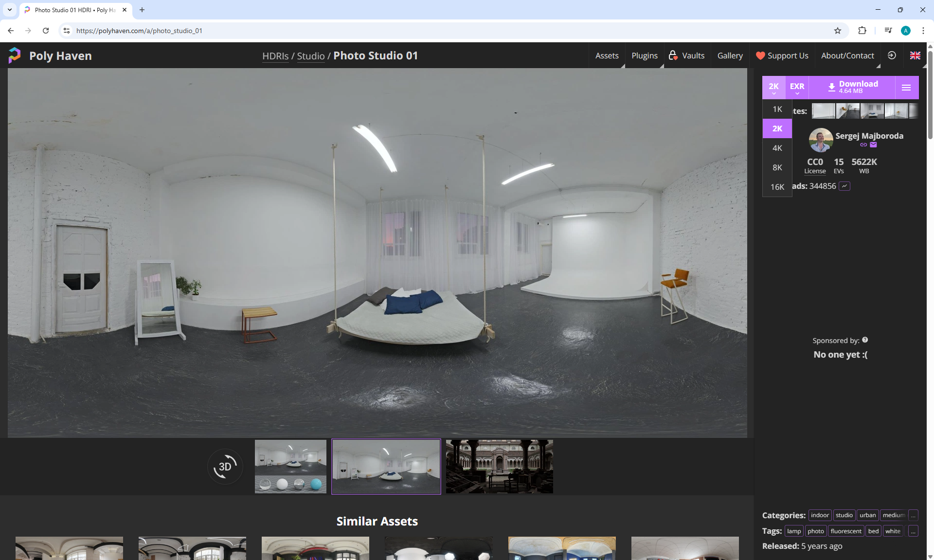Select 1K resolution option
This screenshot has height=560, width=934.
(x=777, y=109)
